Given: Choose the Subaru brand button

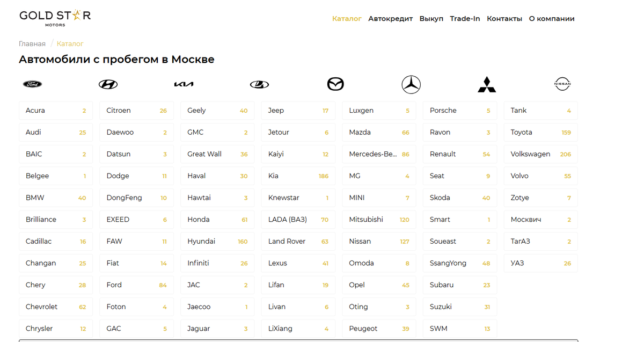Looking at the screenshot, I should [x=460, y=285].
